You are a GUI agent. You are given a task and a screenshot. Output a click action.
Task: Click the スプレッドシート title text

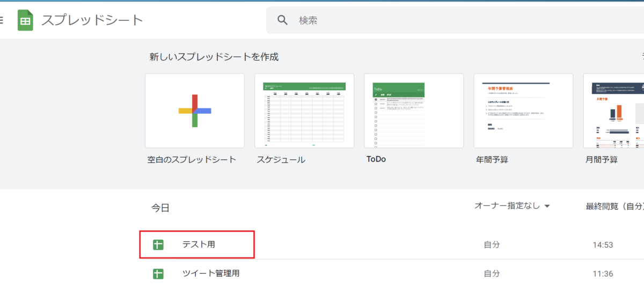coord(92,20)
